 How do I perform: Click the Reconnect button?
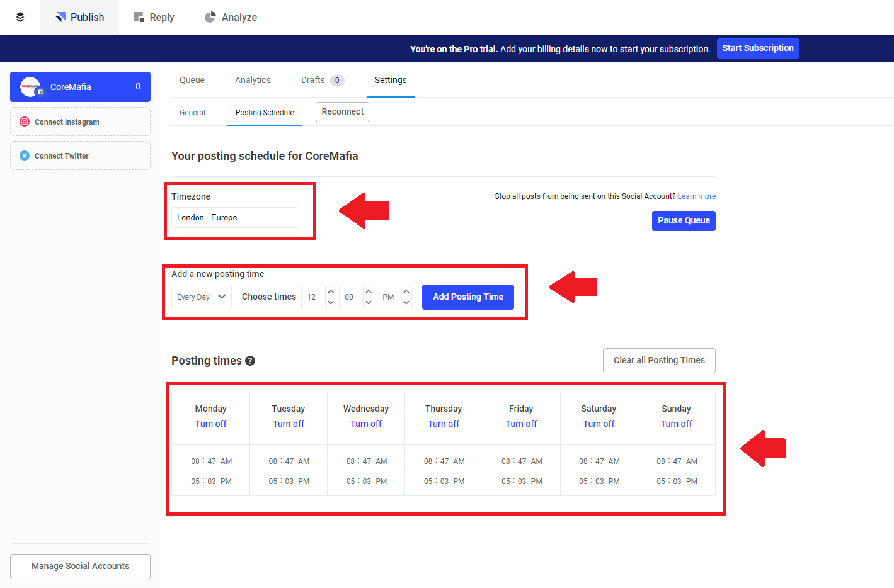(342, 111)
